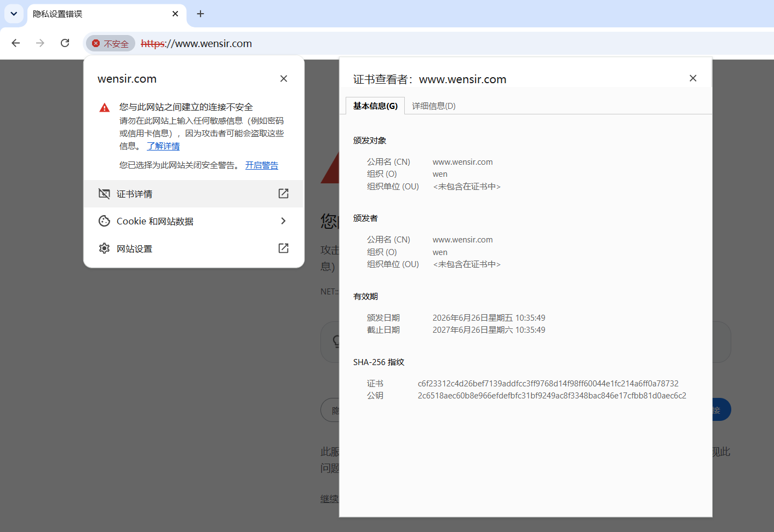
Task: Open 证书详情 menu entry
Action: (x=193, y=194)
